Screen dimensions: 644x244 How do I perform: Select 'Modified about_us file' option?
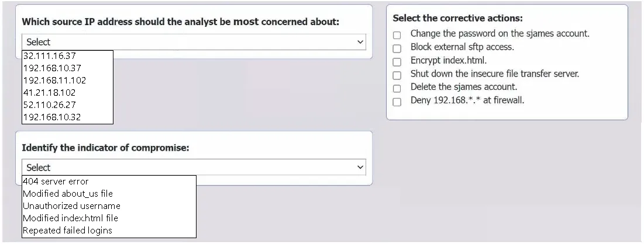(109, 194)
